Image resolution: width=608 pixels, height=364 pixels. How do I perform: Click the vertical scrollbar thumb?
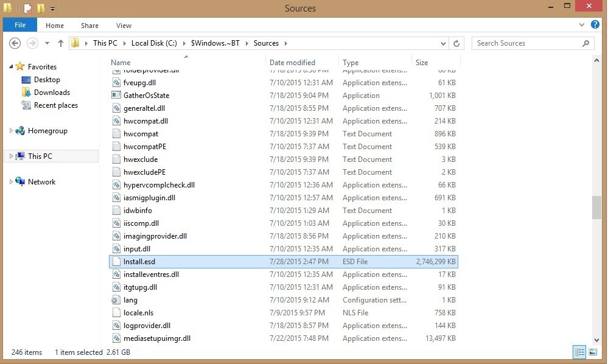click(x=596, y=207)
